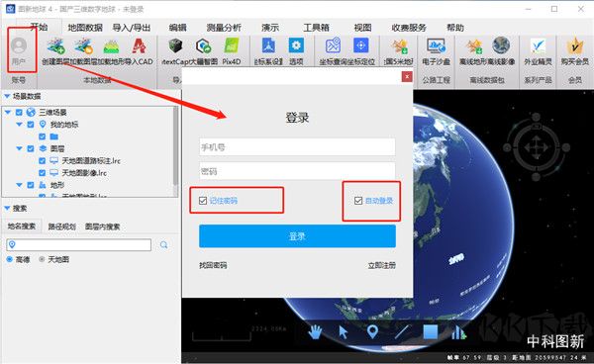Open the 外业精灵 product icon
Image resolution: width=594 pixels, height=364 pixels.
click(538, 46)
